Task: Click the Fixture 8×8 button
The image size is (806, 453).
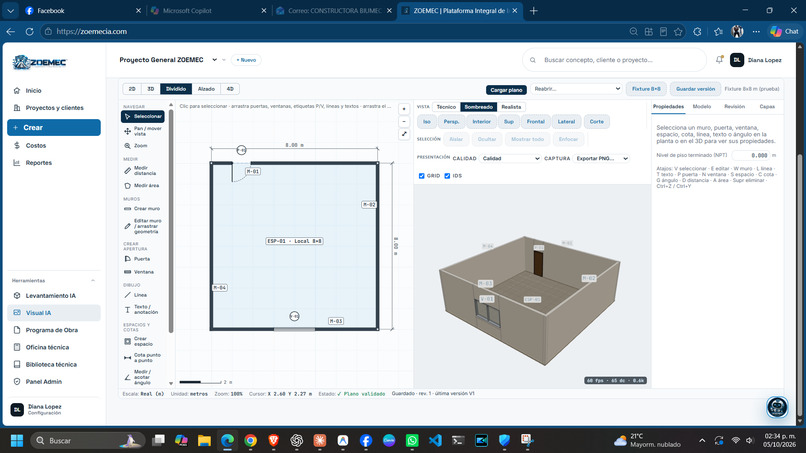Action: point(646,89)
